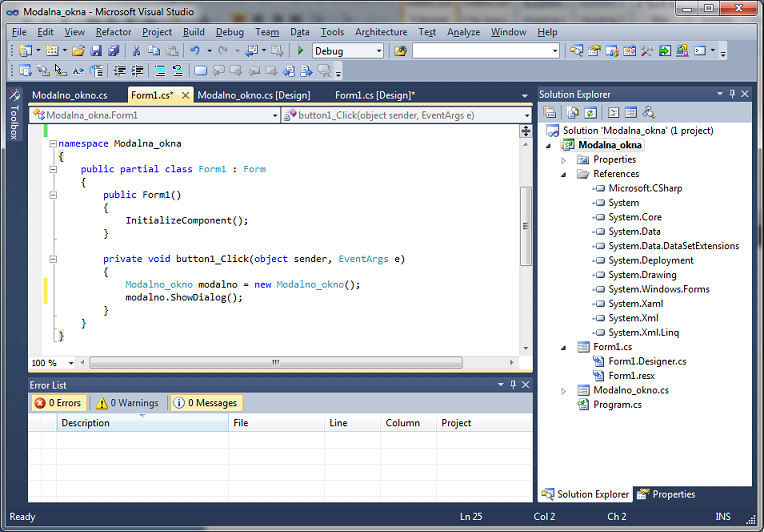Open the Debug configuration dropdown

[378, 50]
